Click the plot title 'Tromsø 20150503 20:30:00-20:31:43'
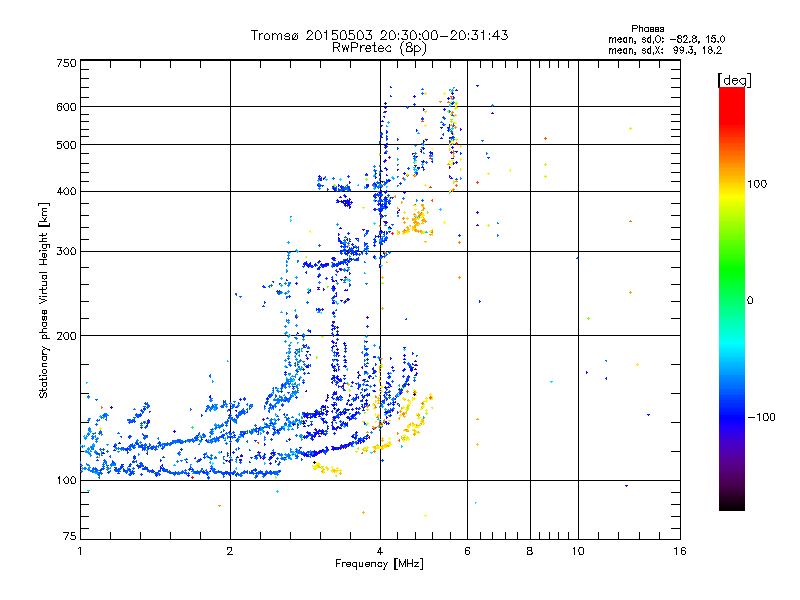This screenshot has width=800, height=600. tap(379, 35)
